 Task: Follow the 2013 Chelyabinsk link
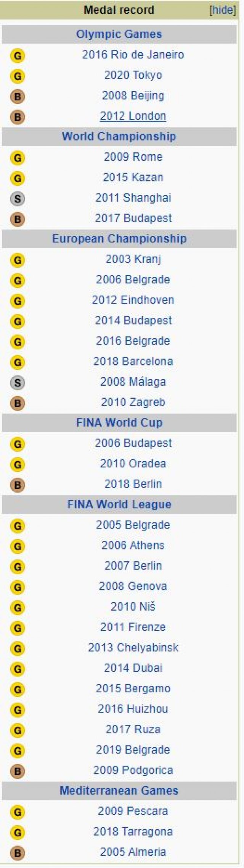tap(133, 647)
